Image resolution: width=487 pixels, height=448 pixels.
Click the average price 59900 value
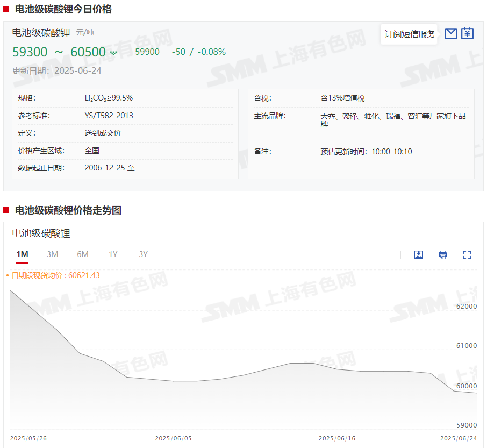coord(147,52)
